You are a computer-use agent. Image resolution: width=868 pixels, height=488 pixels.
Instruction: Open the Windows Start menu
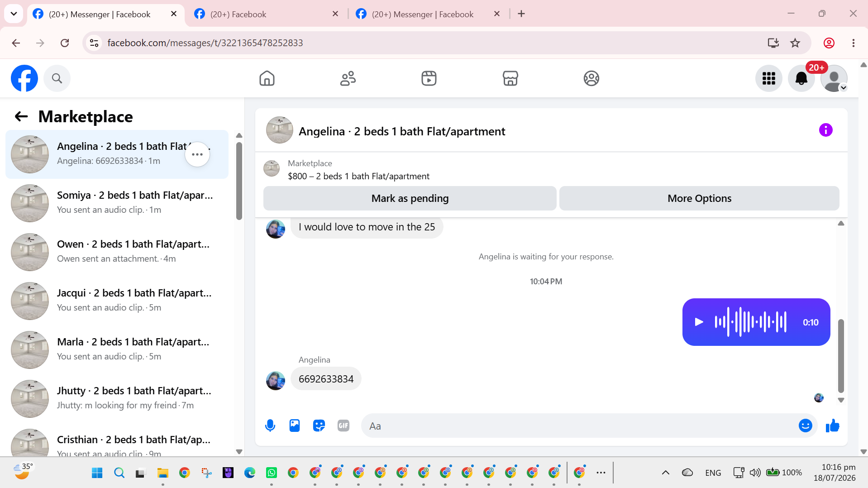coord(97,473)
